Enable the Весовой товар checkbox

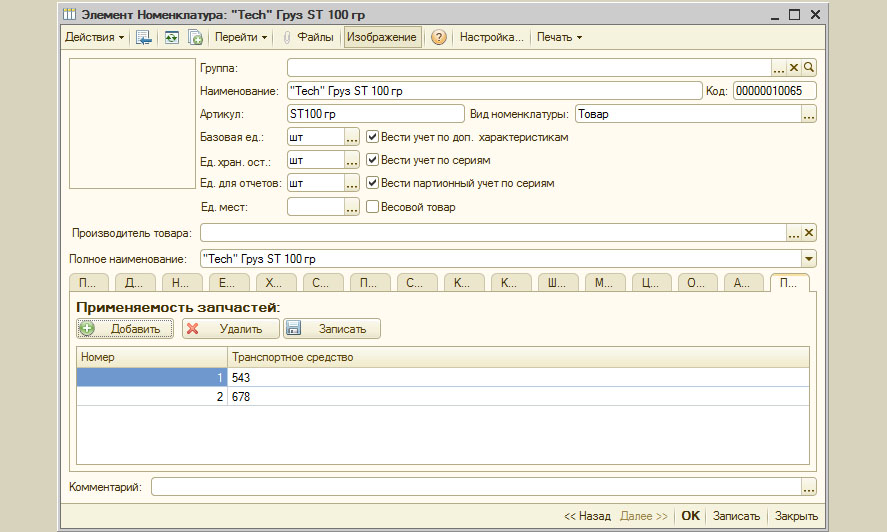pyautogui.click(x=373, y=207)
